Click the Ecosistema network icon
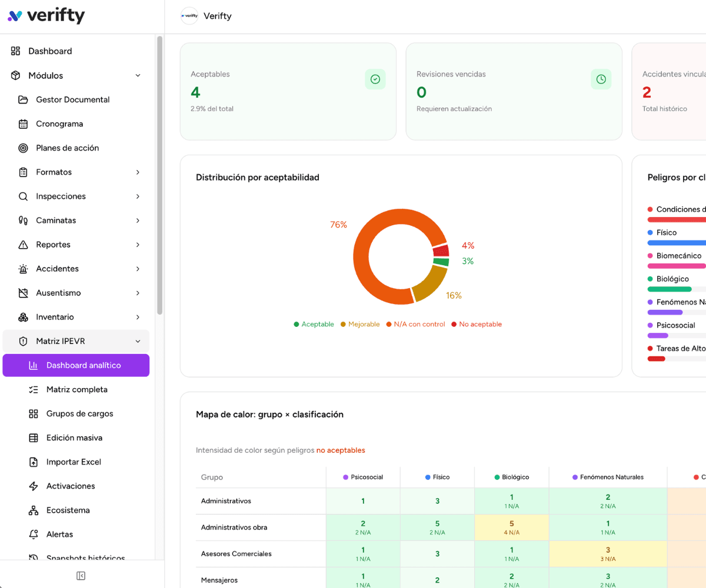This screenshot has height=588, width=706. (x=34, y=510)
